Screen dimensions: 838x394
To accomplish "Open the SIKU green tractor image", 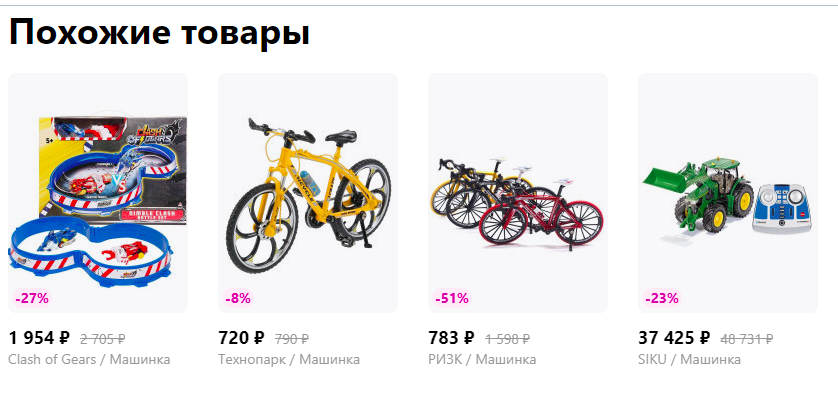I will coord(728,192).
